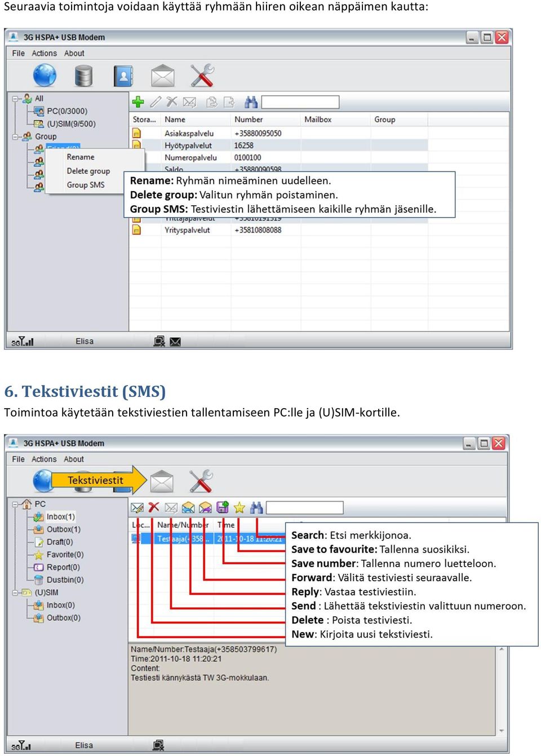541x756 pixels.
Task: Open Actions menu in the SMS window
Action: [44, 459]
